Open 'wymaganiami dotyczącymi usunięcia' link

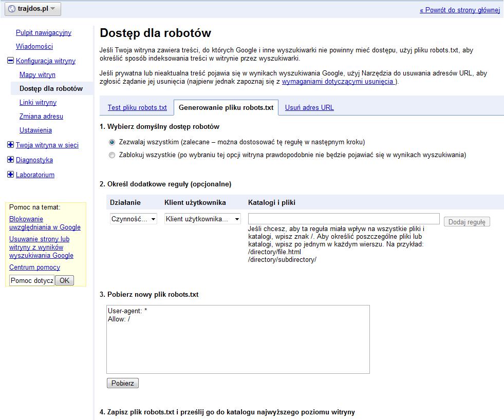point(339,81)
